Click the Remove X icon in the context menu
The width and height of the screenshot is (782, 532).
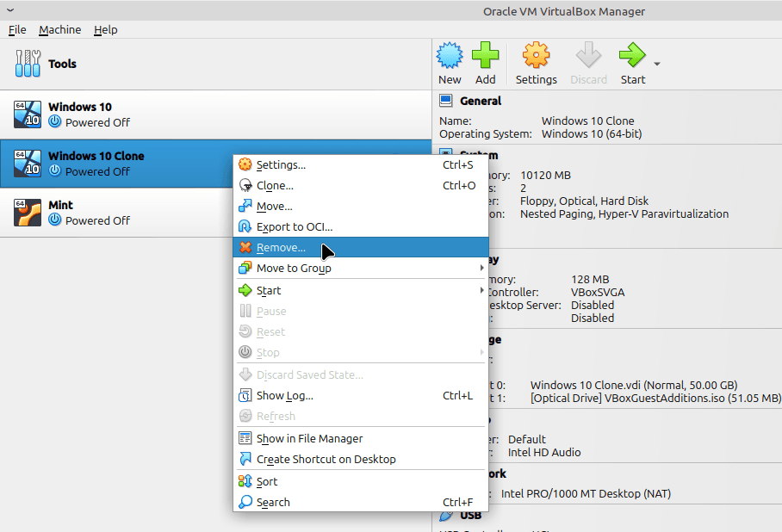(245, 247)
